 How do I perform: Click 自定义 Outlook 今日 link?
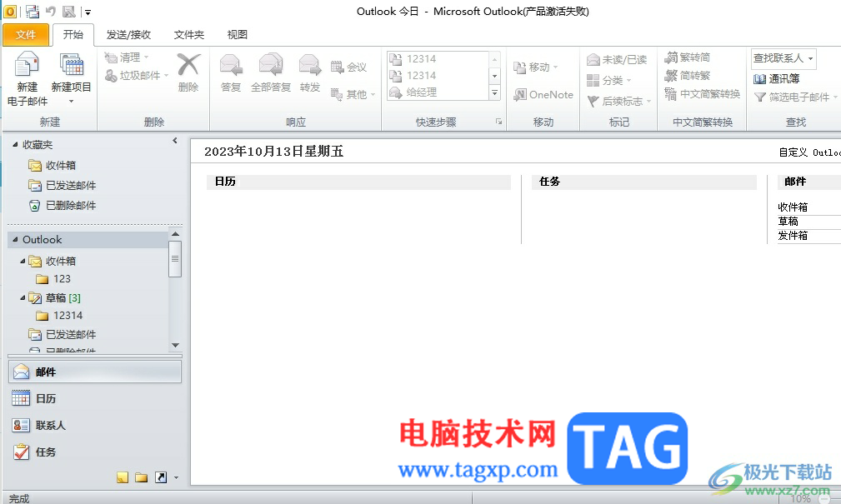pyautogui.click(x=809, y=152)
